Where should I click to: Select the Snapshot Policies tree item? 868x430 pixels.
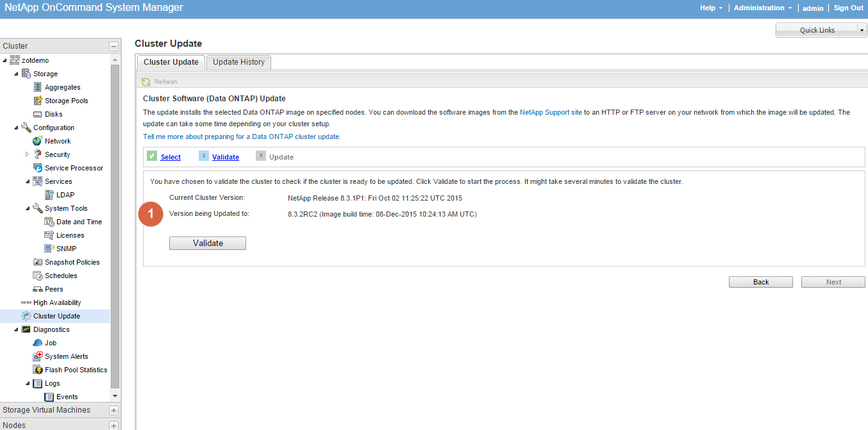pyautogui.click(x=72, y=262)
